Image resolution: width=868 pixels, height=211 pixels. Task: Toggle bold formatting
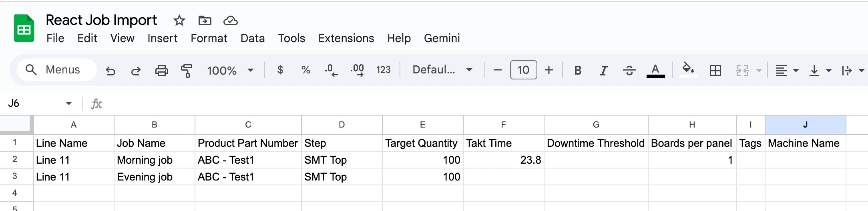577,71
